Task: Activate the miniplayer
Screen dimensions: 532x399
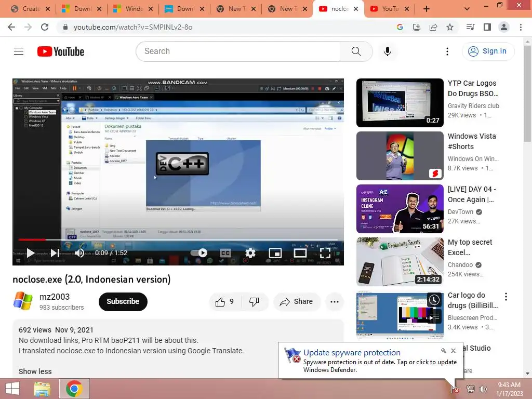Action: 275,253
